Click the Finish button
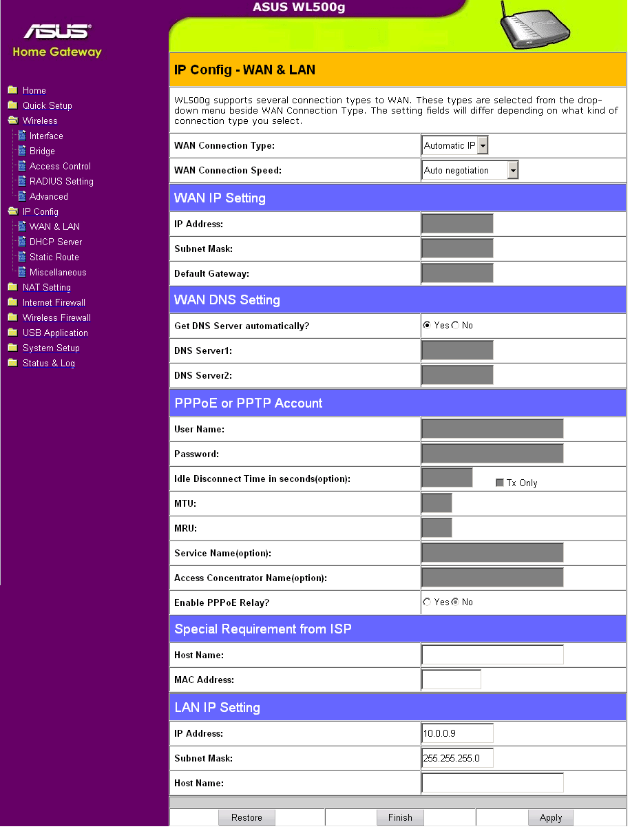Image resolution: width=630 pixels, height=840 pixels. [400, 817]
